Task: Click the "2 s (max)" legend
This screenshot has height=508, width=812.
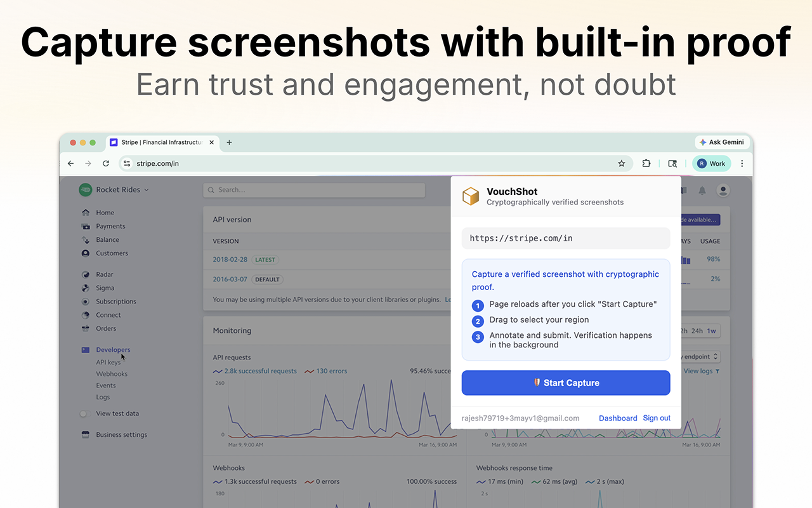Action: [x=605, y=481]
